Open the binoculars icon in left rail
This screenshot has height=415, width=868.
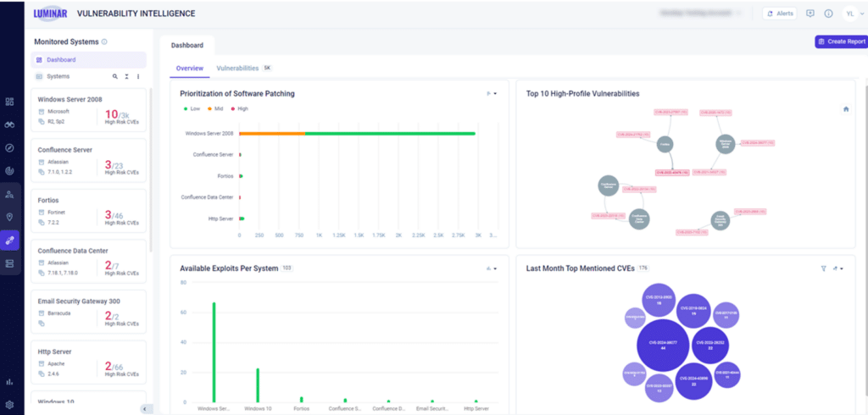(x=9, y=125)
